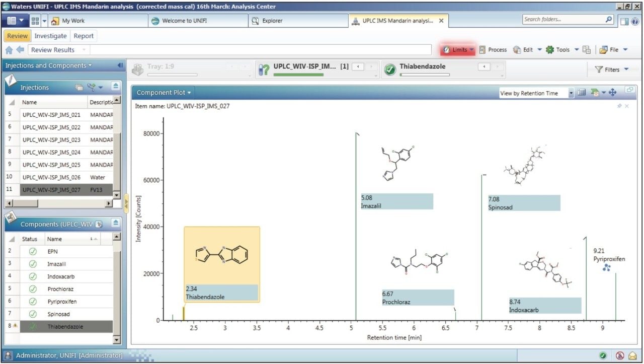Click the Tray 1:9 icon
Screen dimensions: 644x364
click(137, 70)
